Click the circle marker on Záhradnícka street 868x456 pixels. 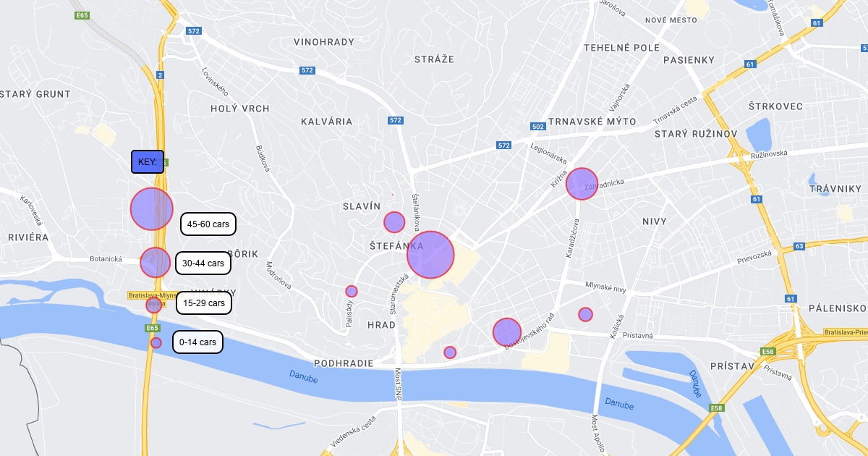[x=582, y=183]
